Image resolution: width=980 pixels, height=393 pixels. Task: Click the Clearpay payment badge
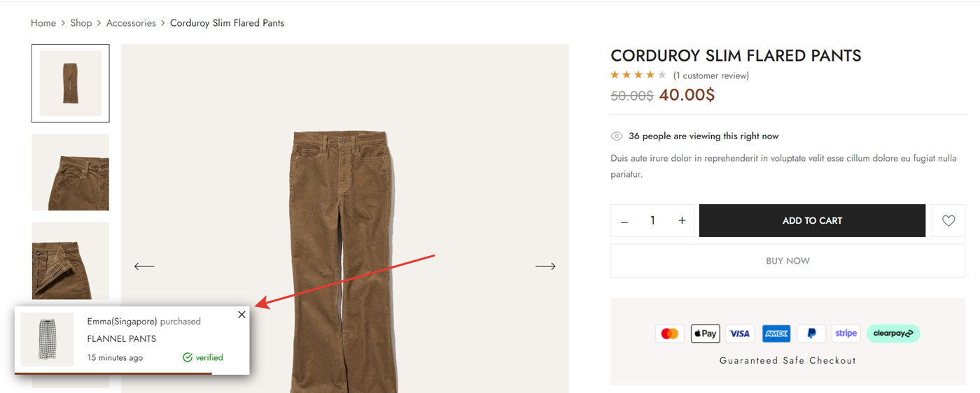[x=893, y=334]
